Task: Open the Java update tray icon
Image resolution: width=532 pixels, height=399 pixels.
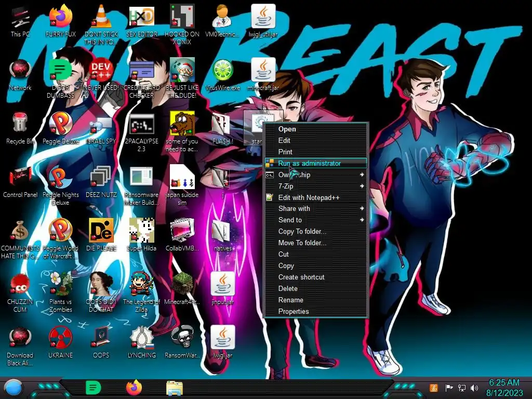Action: click(x=434, y=388)
